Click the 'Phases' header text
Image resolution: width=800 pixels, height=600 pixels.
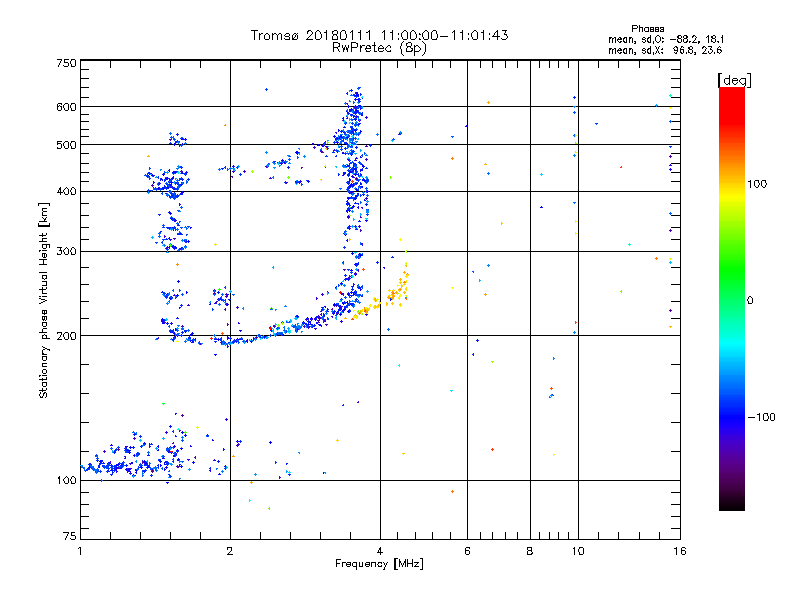(x=647, y=29)
